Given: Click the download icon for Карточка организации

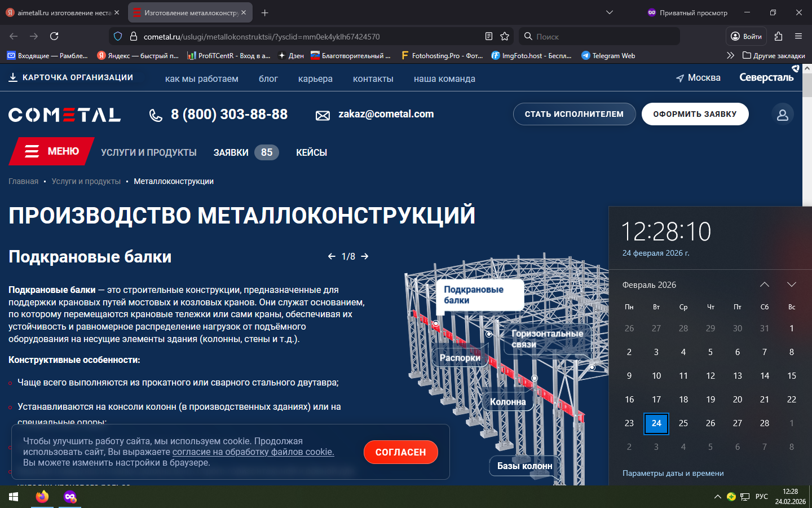Looking at the screenshot, I should coord(13,77).
